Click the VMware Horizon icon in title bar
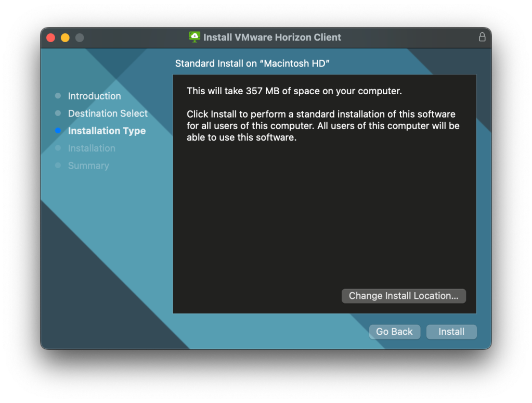This screenshot has height=403, width=532. pyautogui.click(x=194, y=37)
